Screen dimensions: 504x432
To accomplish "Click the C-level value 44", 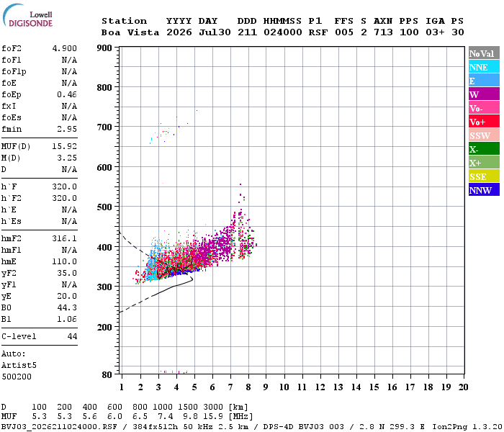I will (72, 336).
